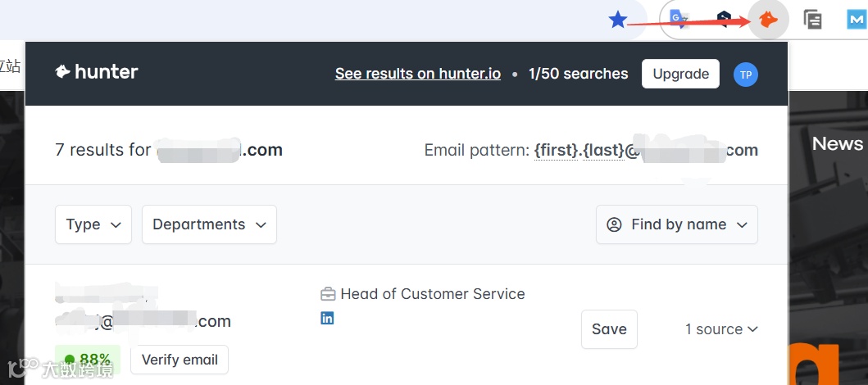Expand the 1 source details

(x=721, y=329)
